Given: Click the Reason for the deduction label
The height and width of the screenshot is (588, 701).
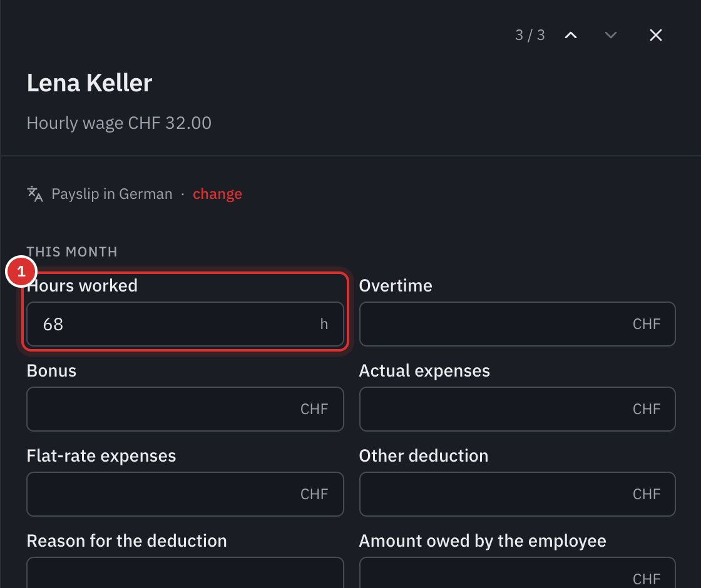Looking at the screenshot, I should (127, 541).
